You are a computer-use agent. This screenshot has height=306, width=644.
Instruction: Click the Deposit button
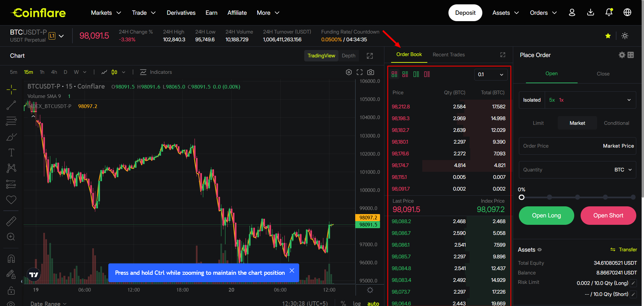click(x=465, y=13)
